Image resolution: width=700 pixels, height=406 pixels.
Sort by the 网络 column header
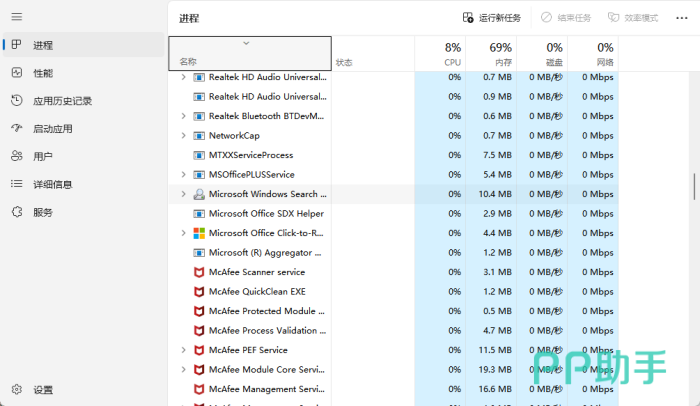tap(593, 54)
